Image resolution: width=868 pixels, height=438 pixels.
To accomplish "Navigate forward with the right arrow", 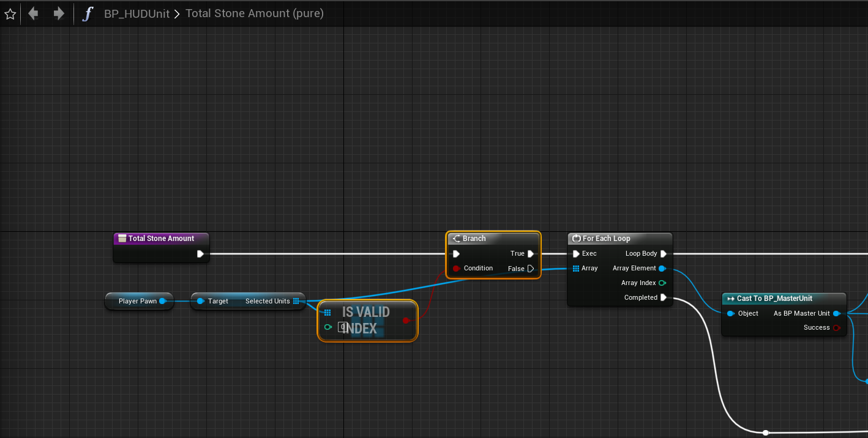I will (x=59, y=13).
